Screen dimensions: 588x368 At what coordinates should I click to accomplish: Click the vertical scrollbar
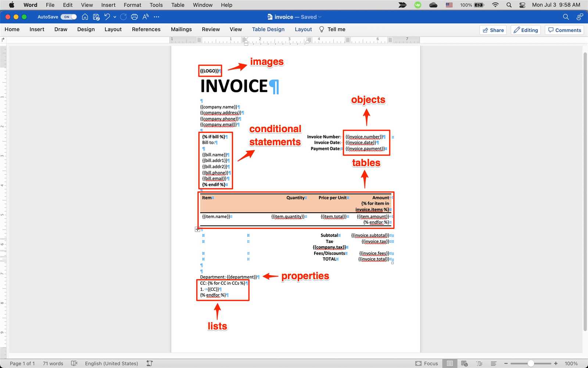pyautogui.click(x=585, y=191)
